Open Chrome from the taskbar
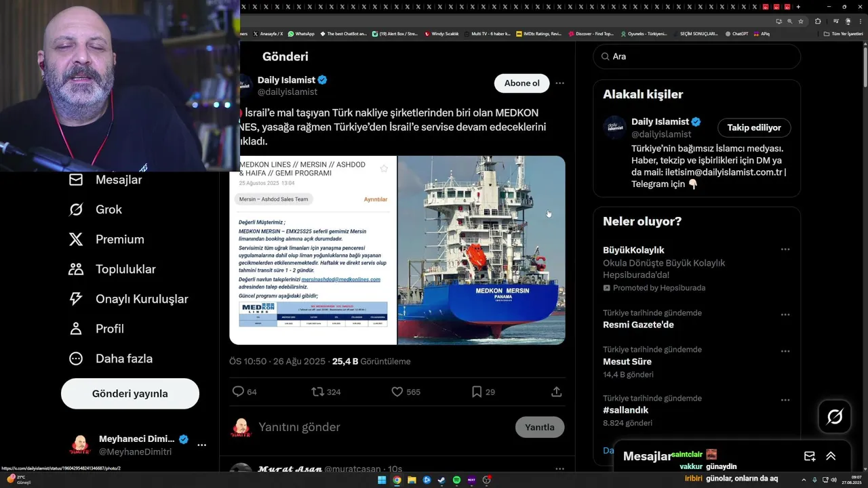Viewport: 868px width, 488px height. pyautogui.click(x=397, y=480)
